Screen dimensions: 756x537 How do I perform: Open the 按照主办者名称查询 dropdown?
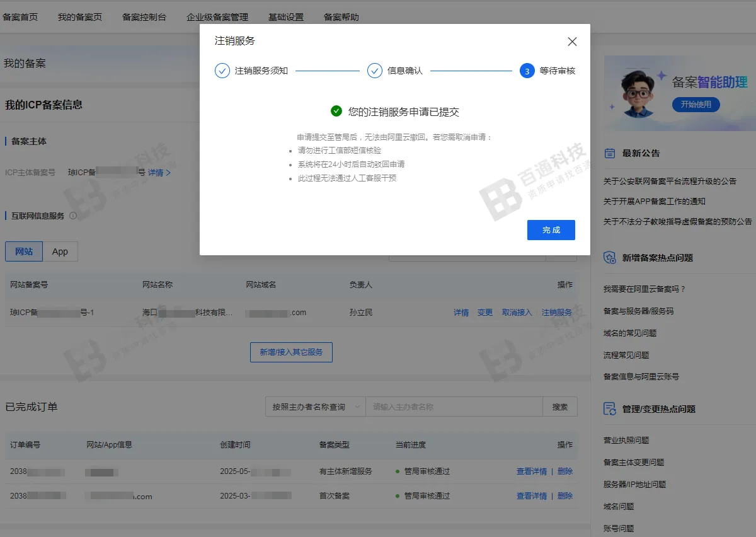(315, 407)
